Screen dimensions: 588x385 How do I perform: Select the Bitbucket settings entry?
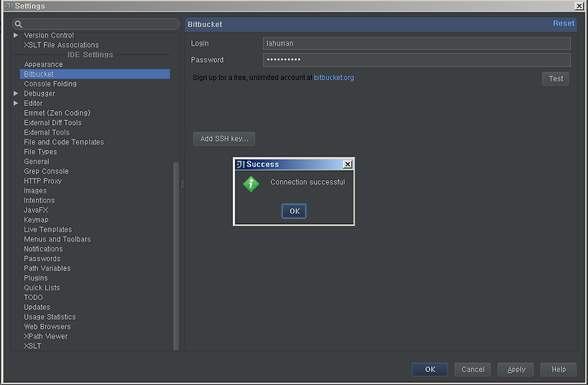[x=95, y=74]
